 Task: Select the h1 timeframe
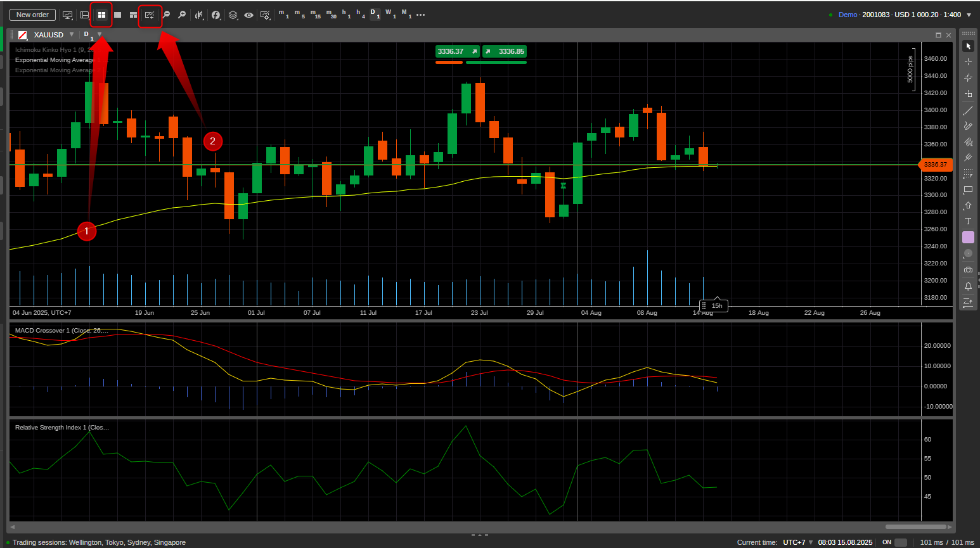(x=346, y=14)
